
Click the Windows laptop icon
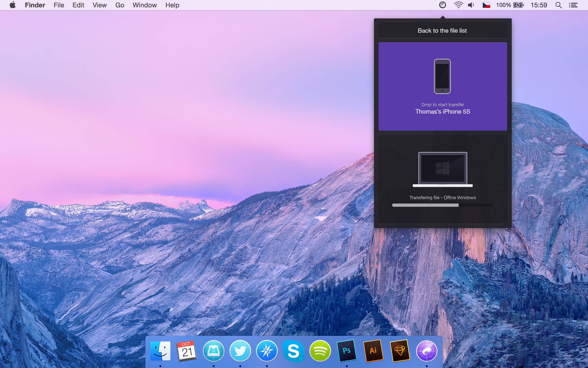(442, 170)
